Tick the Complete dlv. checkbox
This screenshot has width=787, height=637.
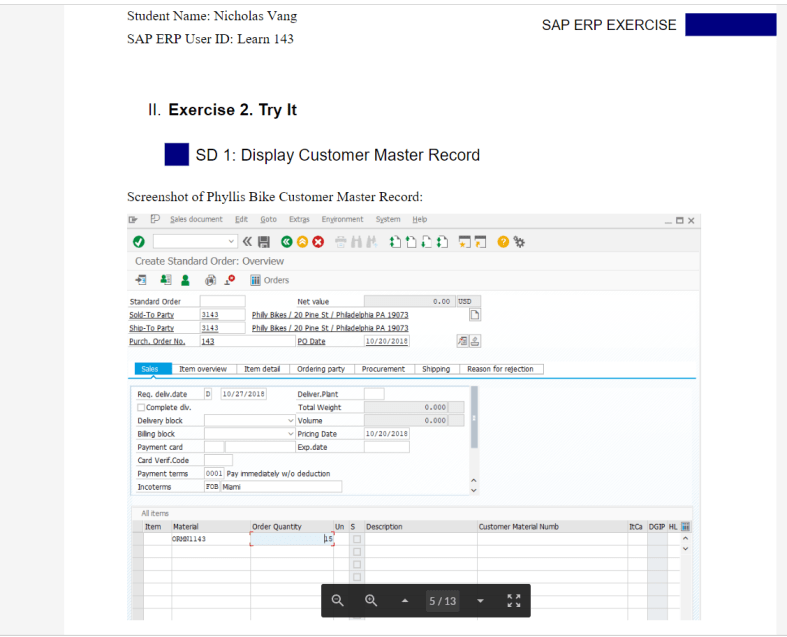point(140,407)
